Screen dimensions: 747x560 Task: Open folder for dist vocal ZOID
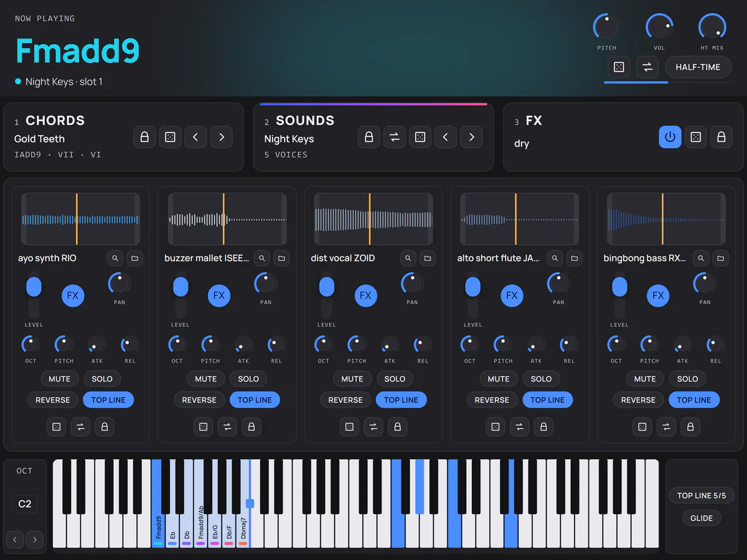pyautogui.click(x=428, y=258)
